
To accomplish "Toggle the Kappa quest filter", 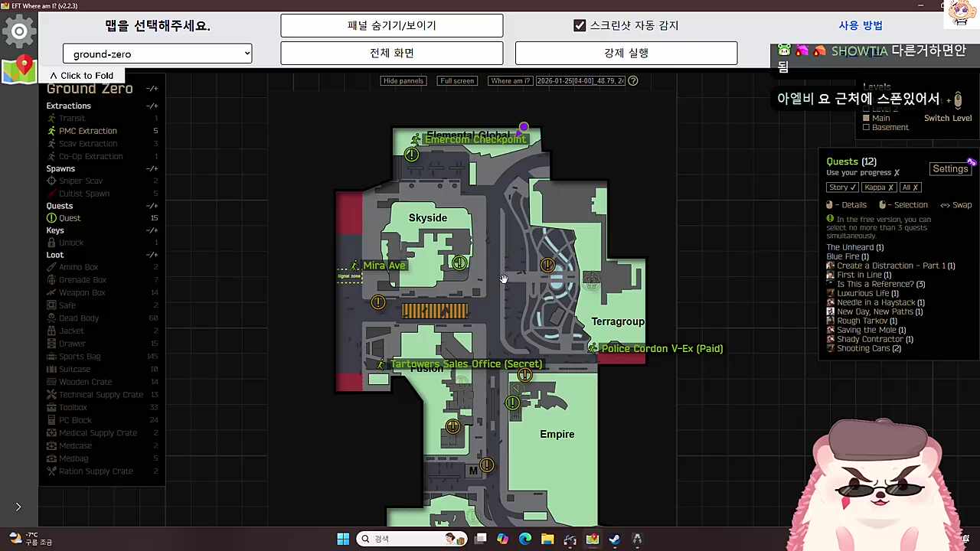I will 879,187.
